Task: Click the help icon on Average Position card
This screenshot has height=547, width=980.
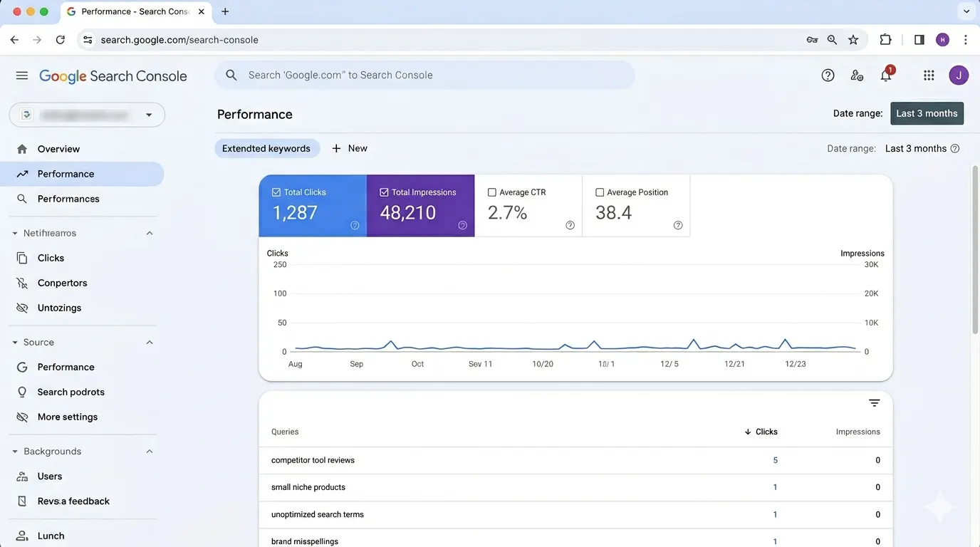Action: (x=678, y=225)
